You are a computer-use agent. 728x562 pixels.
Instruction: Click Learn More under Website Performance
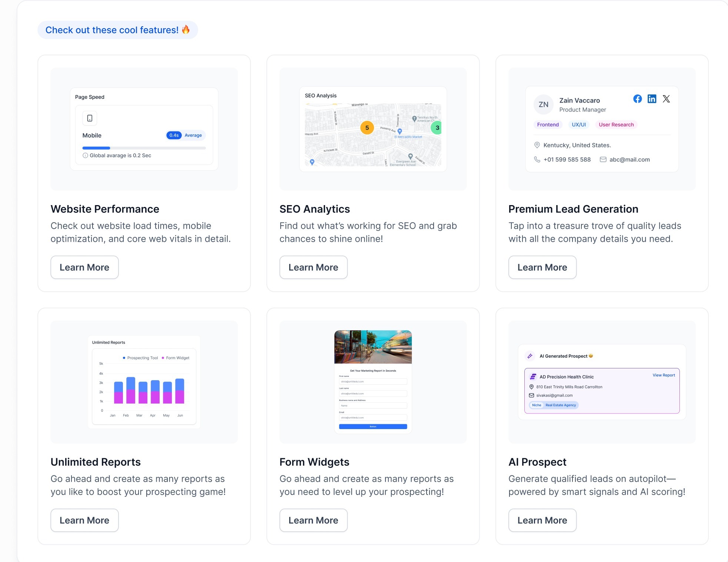click(x=84, y=267)
